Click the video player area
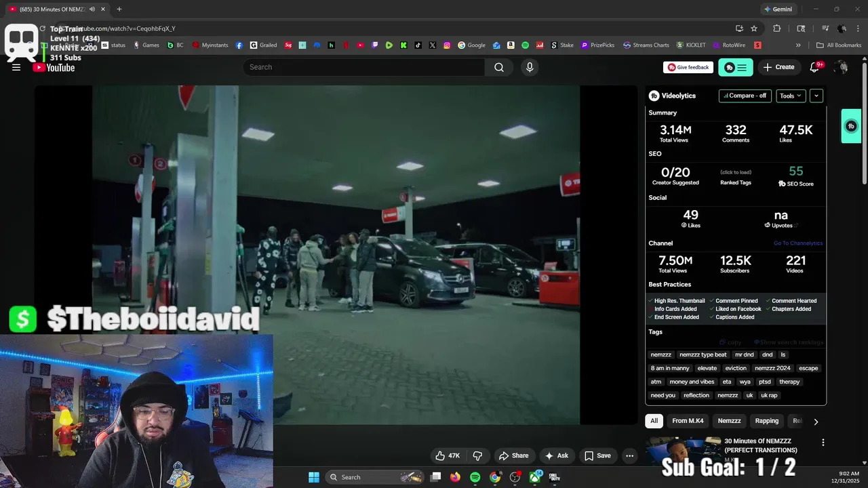 click(336, 255)
